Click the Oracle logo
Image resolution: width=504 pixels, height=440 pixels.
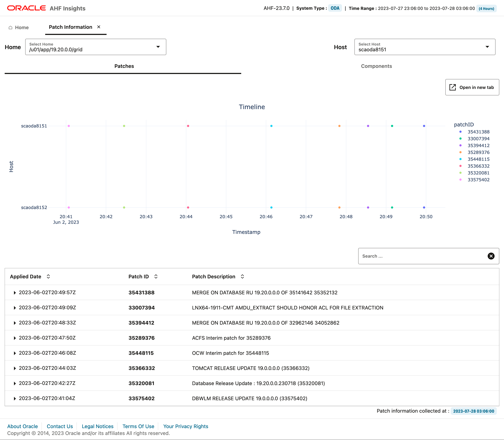pyautogui.click(x=26, y=8)
